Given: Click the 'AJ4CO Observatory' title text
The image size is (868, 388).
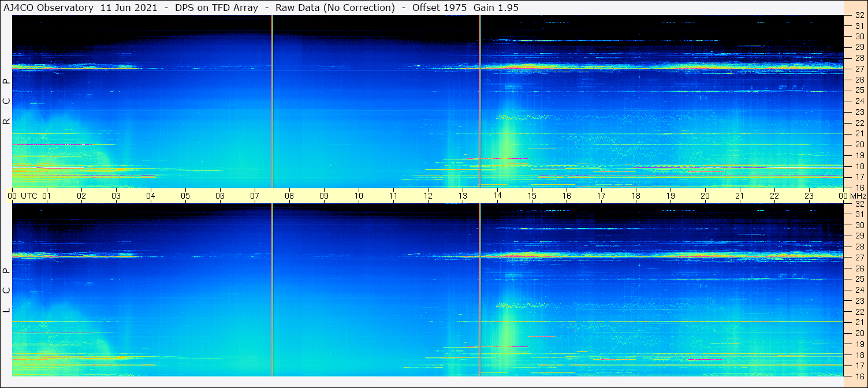Looking at the screenshot, I should tap(49, 8).
